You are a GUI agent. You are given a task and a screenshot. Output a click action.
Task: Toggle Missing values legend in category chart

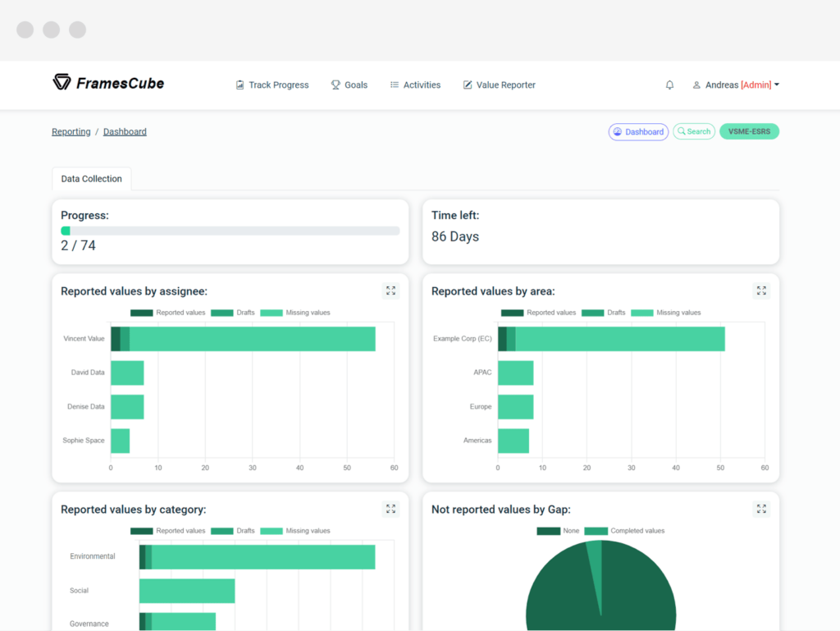coord(295,531)
